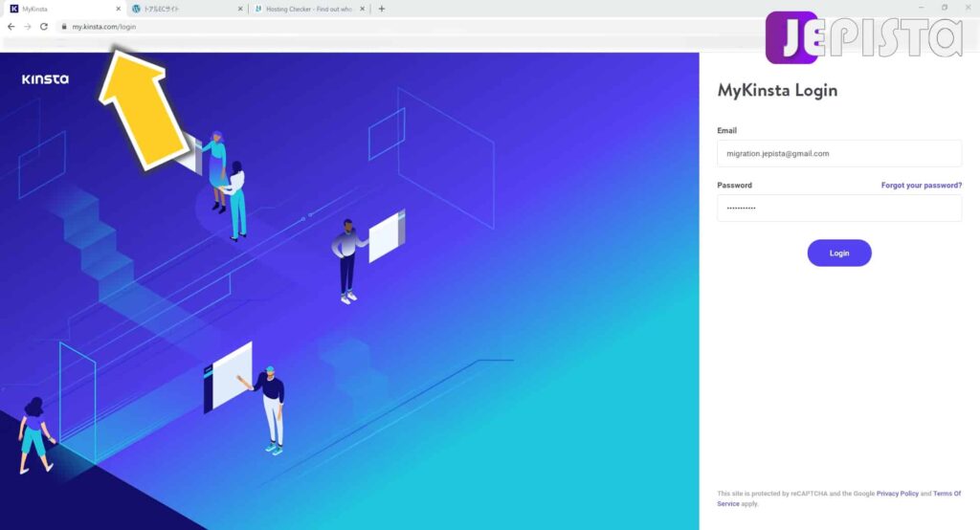Minimize the browser window
Image resolution: width=980 pixels, height=530 pixels.
click(x=921, y=8)
